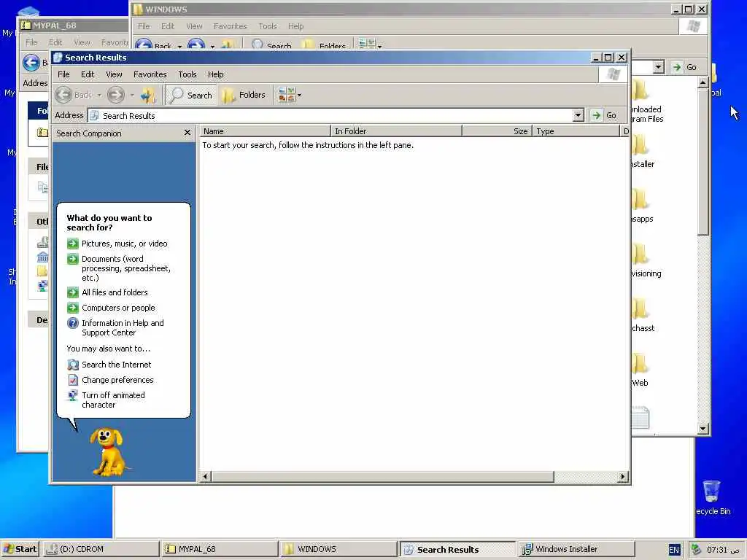This screenshot has width=747, height=560.
Task: Click EN language indicator in taskbar
Action: (x=673, y=550)
